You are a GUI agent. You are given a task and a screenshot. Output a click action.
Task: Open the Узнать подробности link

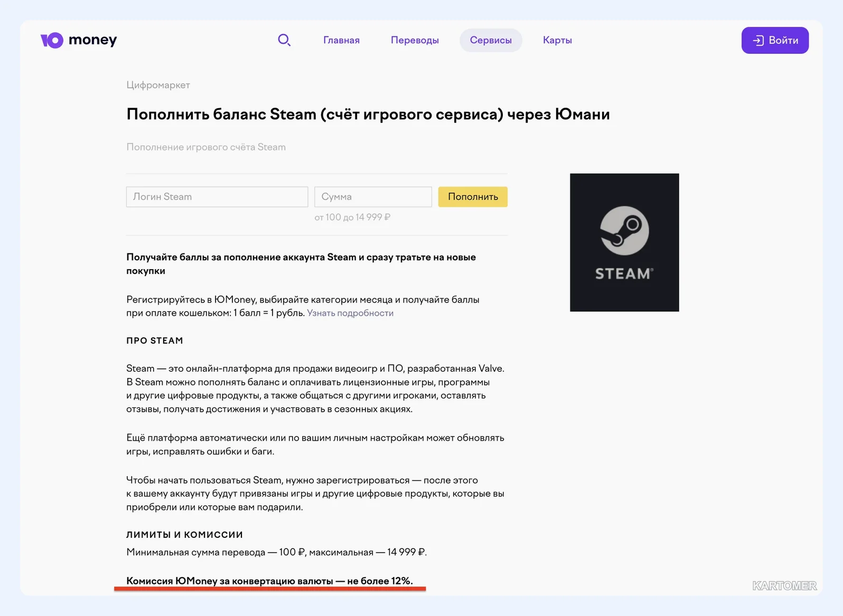[x=350, y=313]
